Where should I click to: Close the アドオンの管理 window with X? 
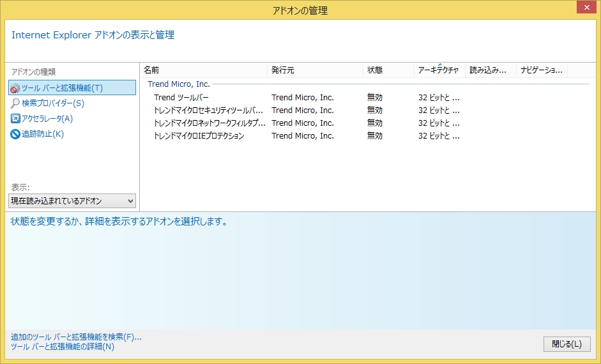[586, 7]
